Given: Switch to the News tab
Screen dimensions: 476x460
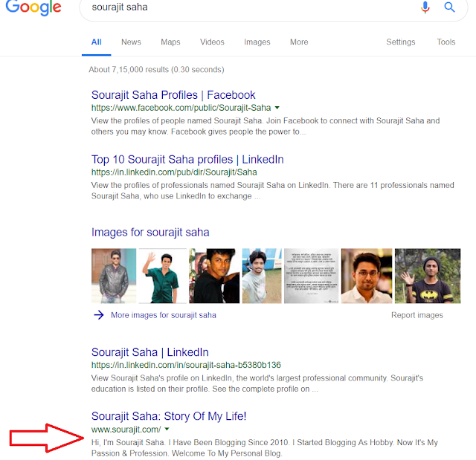Looking at the screenshot, I should pos(131,42).
